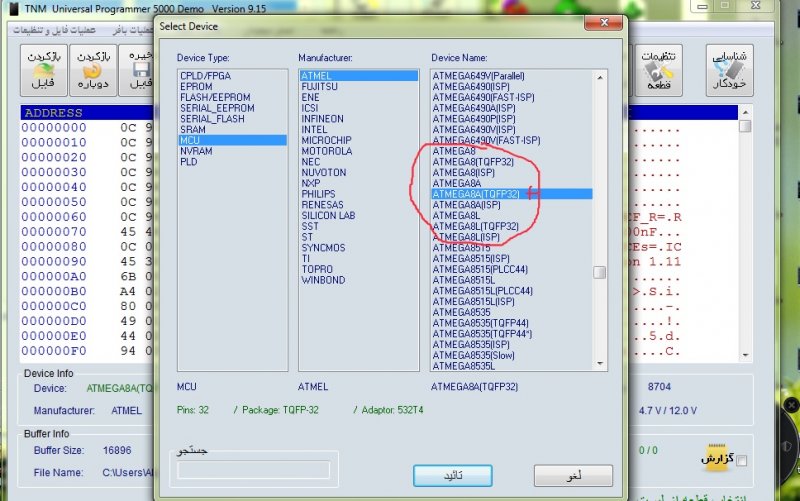Image resolution: width=800 pixels, height=501 pixels.
Task: Click main window hex view scroll up arrow
Action: point(745,112)
